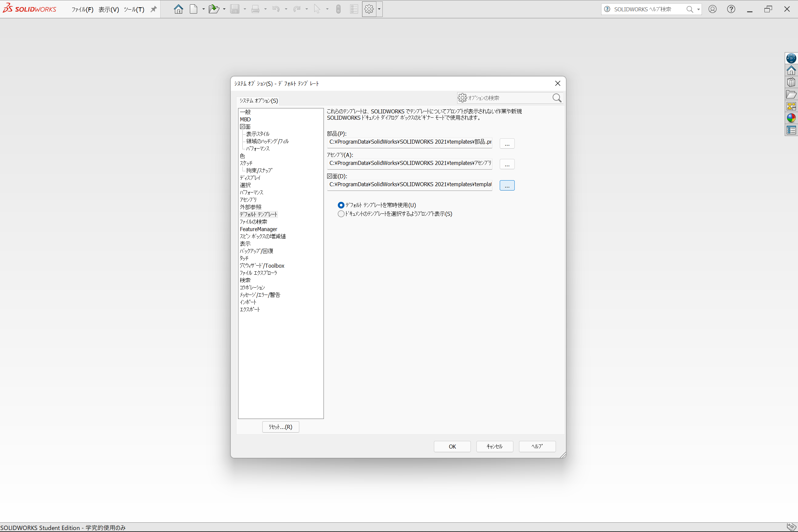The width and height of the screenshot is (798, 532).
Task: Expand the Open file dropdown arrow
Action: tap(224, 9)
